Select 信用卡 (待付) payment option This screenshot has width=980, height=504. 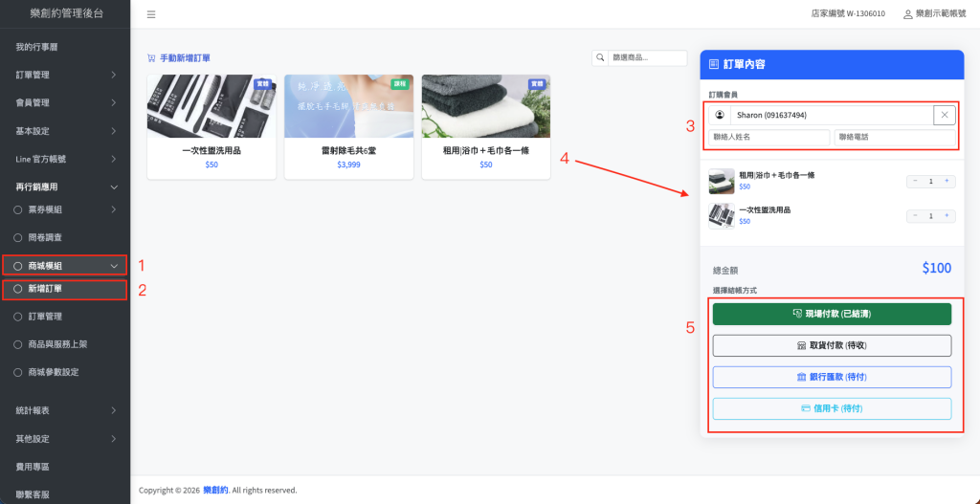(831, 408)
